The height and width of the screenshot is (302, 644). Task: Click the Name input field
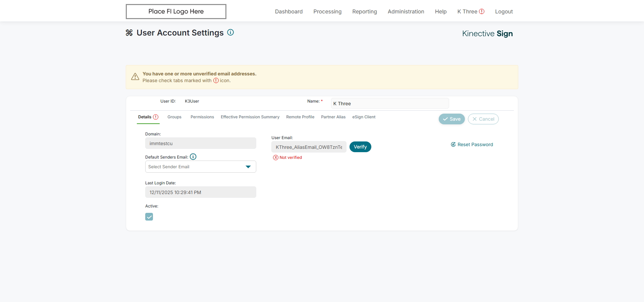390,104
